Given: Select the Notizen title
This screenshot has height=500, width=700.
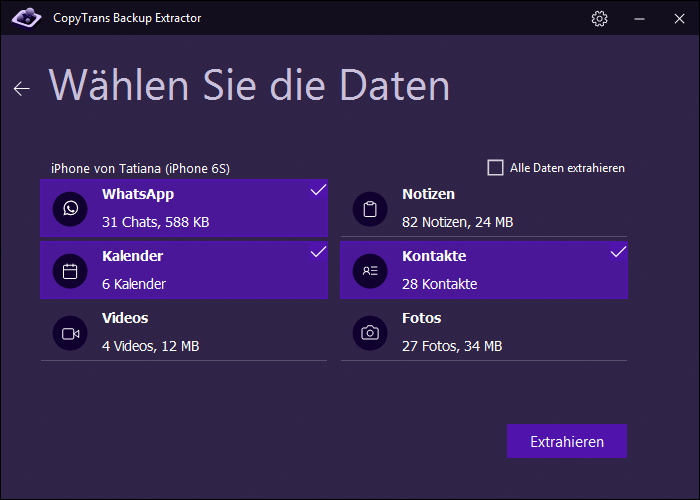Looking at the screenshot, I should (428, 194).
